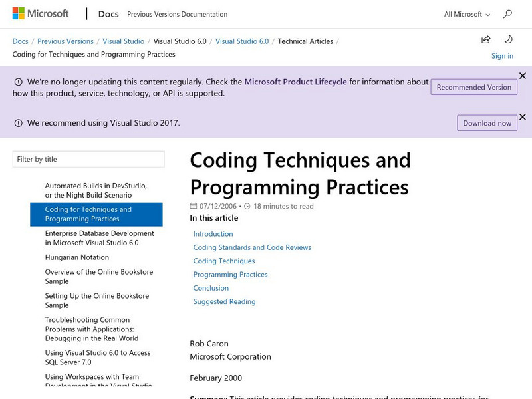Click the calendar icon beside 07/12/2006
The width and height of the screenshot is (532, 399).
tap(194, 206)
